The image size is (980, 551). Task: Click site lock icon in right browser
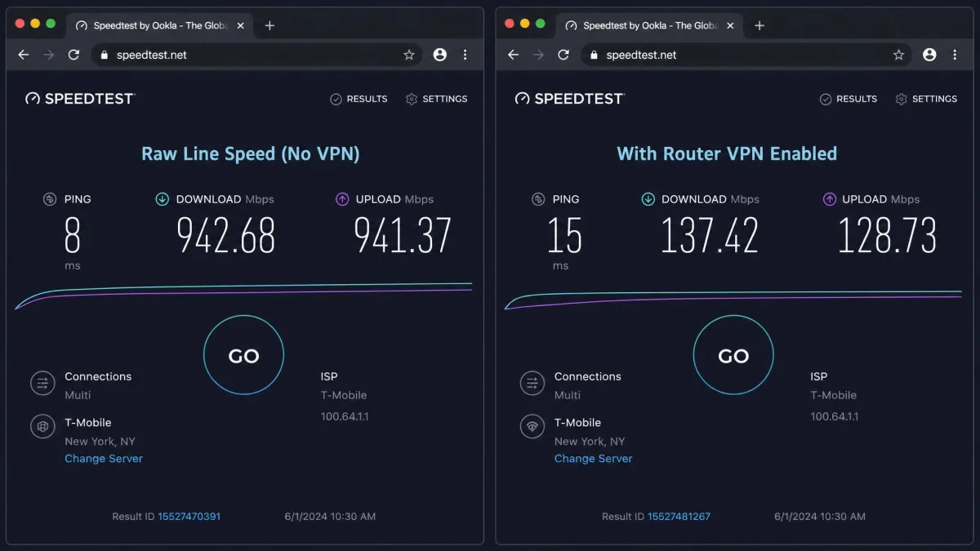tap(594, 56)
